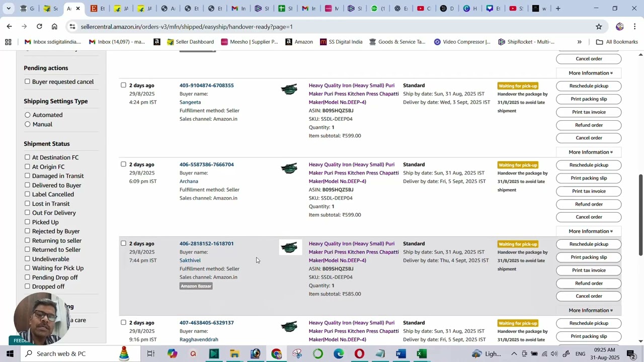644x362 pixels.
Task: Open Opera browser from the taskbar
Action: tap(359, 353)
